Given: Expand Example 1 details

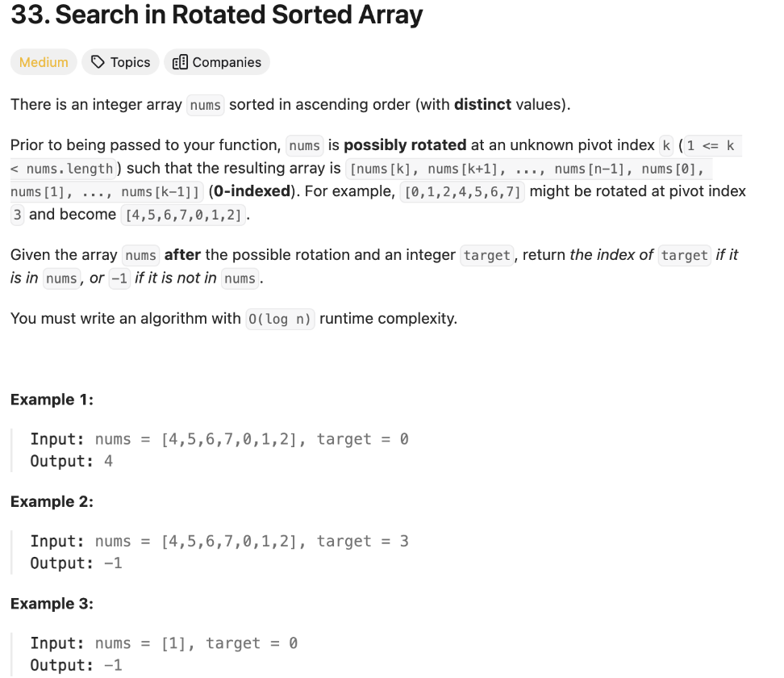Looking at the screenshot, I should pyautogui.click(x=52, y=399).
